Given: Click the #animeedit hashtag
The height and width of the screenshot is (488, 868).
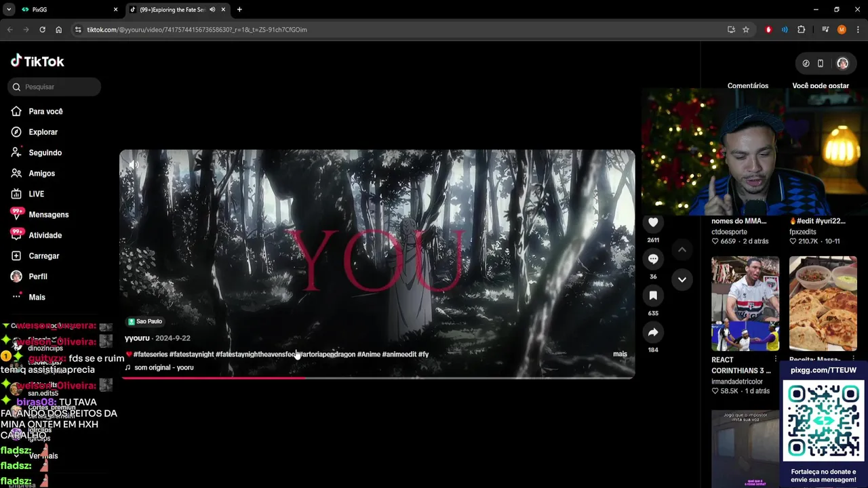Looking at the screenshot, I should point(399,354).
